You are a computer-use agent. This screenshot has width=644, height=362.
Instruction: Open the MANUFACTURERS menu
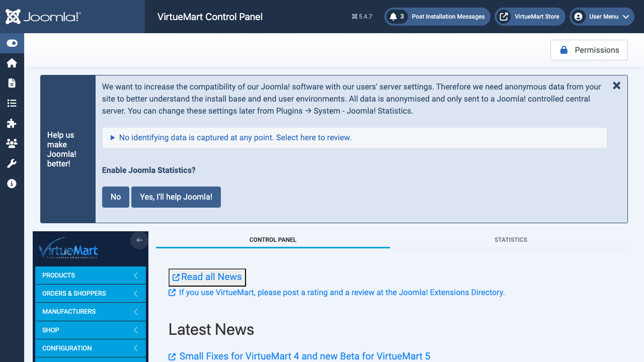coord(91,312)
